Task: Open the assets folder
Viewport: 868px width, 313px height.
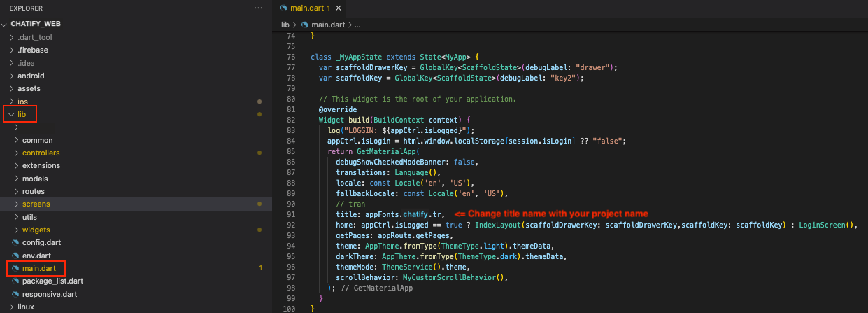Action: tap(29, 88)
